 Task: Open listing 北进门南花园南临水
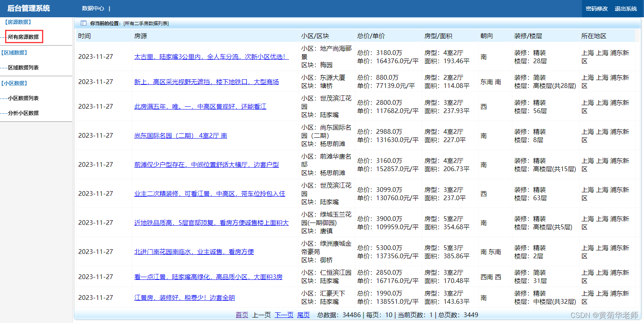point(194,252)
